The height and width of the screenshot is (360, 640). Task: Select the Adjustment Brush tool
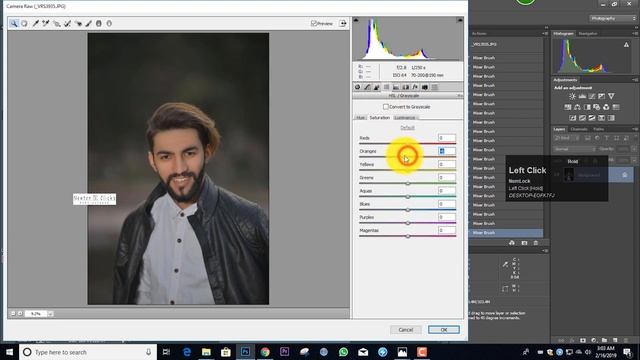pyautogui.click(x=88, y=24)
